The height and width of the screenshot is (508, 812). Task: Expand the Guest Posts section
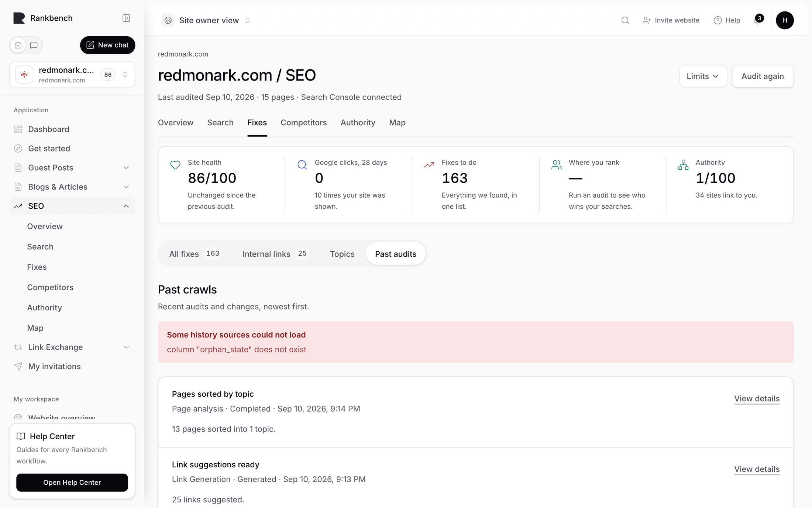coord(72,168)
